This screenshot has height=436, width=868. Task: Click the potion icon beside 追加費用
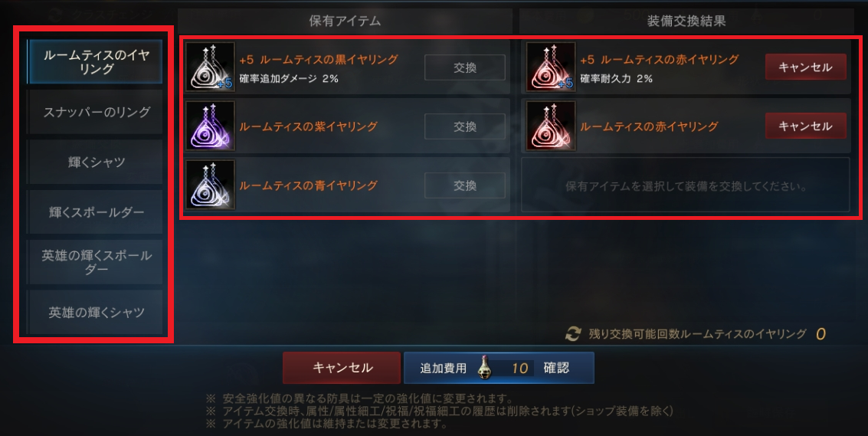(485, 367)
